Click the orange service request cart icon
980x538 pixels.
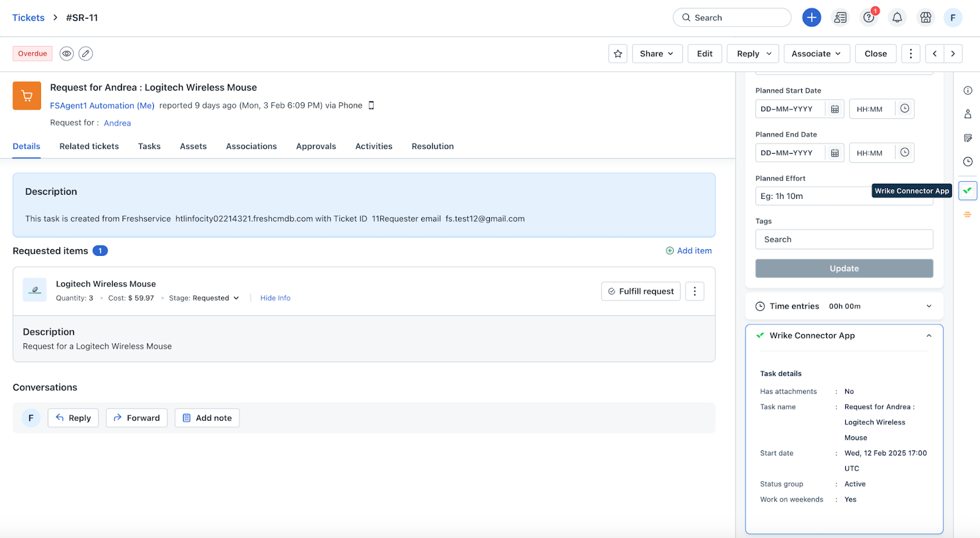(27, 96)
